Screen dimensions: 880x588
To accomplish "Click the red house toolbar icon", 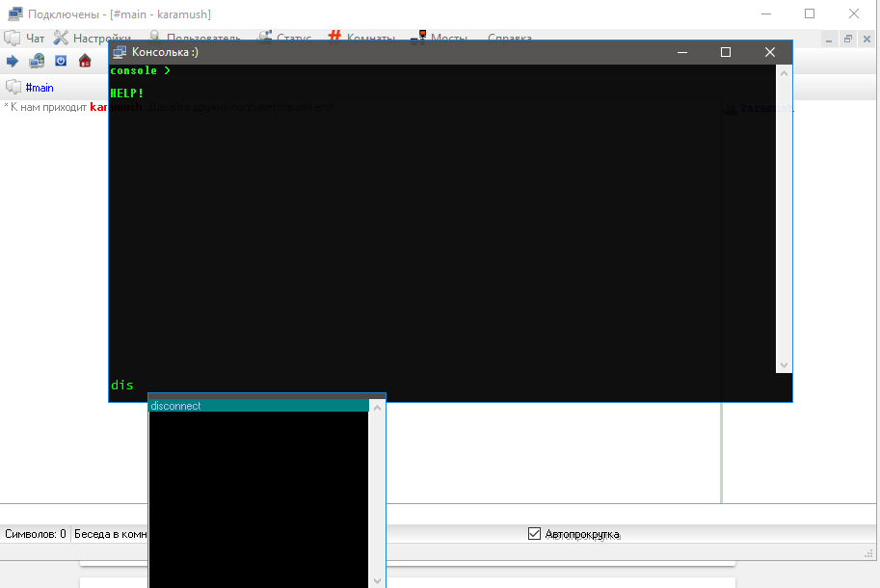I will tap(85, 61).
